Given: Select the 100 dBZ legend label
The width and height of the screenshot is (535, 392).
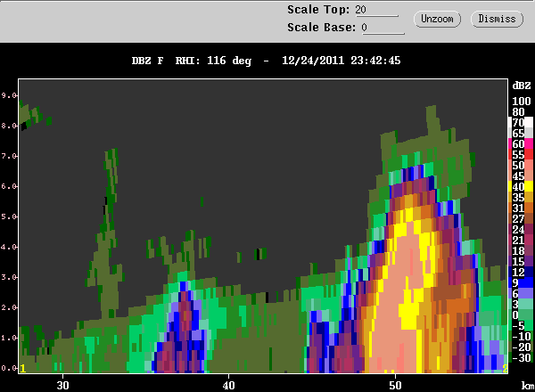Looking at the screenshot, I should [x=522, y=102].
